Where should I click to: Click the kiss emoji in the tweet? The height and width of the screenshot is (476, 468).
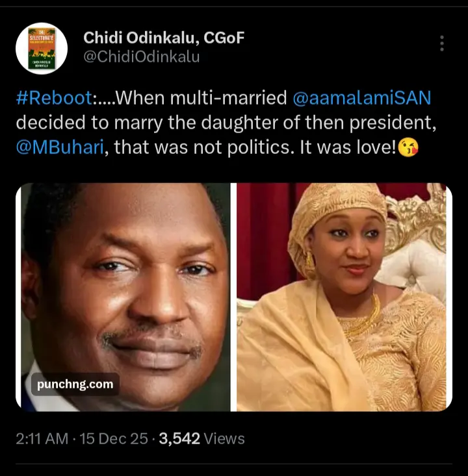[x=409, y=147]
